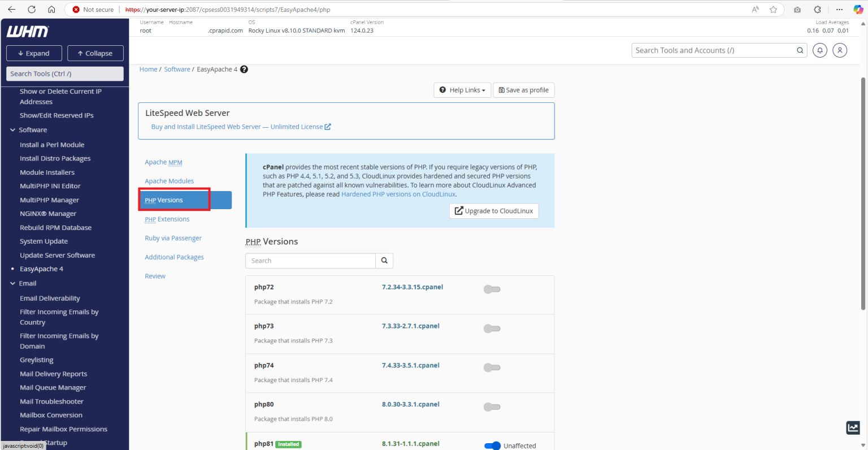Click the Upgrade to CloudLinux button
868x450 pixels.
click(x=493, y=210)
